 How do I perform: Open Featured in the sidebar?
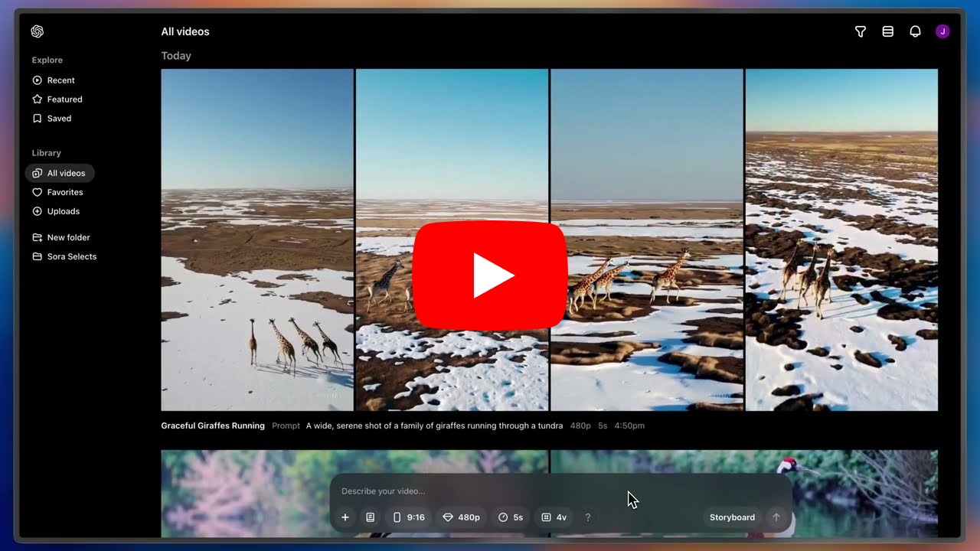pyautogui.click(x=64, y=99)
